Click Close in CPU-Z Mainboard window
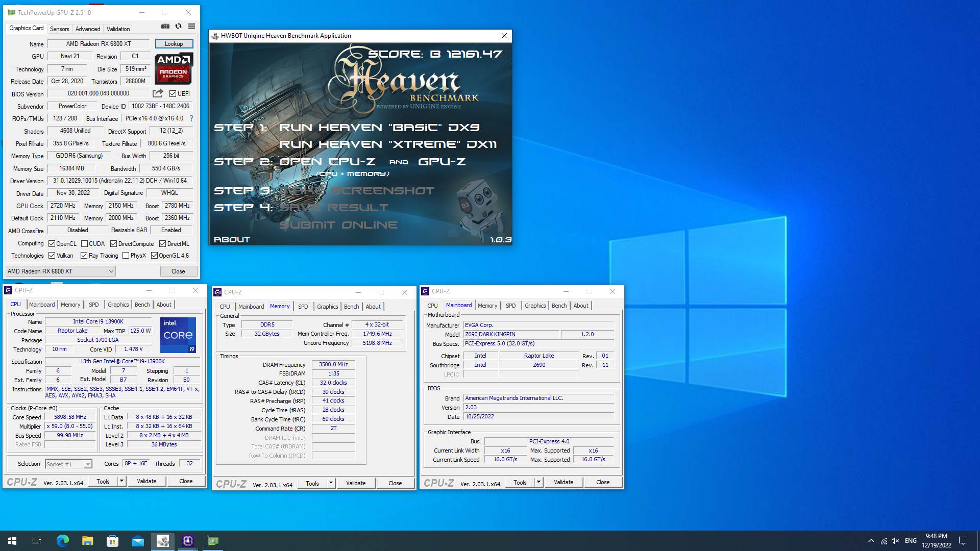 (603, 482)
